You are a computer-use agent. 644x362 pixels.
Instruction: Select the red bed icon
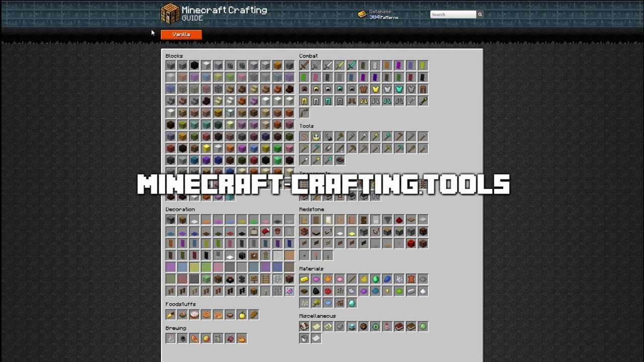266,232
